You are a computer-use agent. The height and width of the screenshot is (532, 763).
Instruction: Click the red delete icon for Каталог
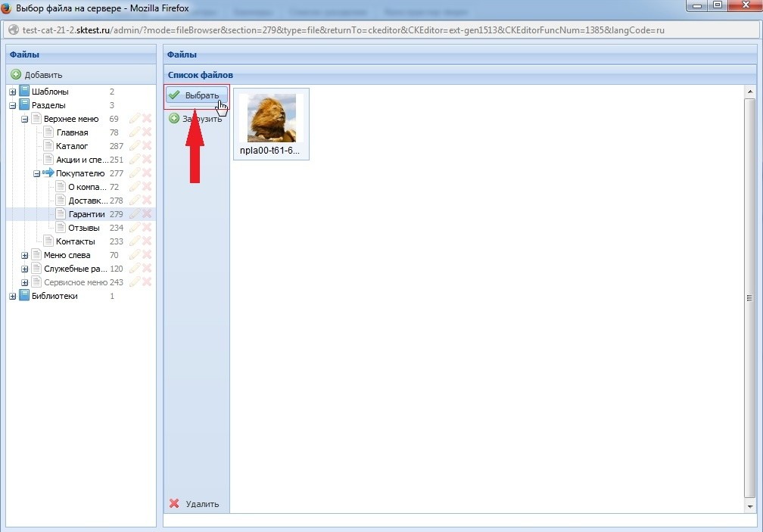tap(147, 147)
